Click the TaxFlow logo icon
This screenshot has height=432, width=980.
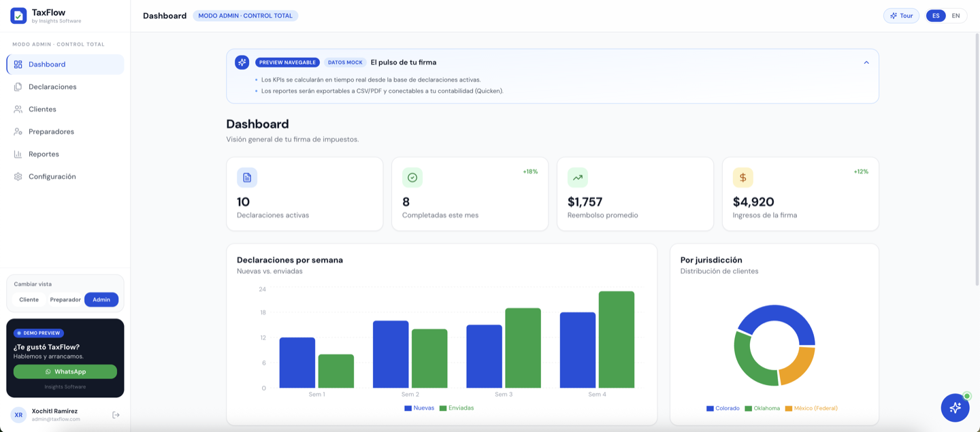(x=18, y=16)
